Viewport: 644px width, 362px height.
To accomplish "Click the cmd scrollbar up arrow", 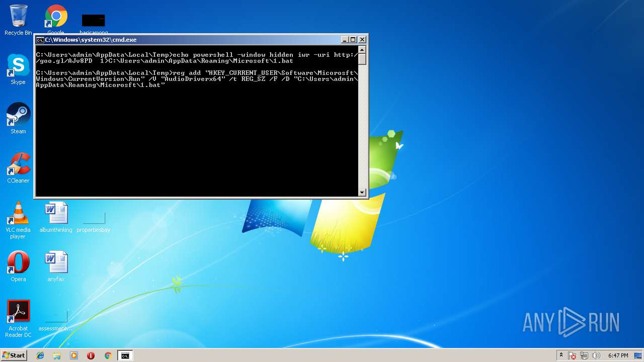I will coord(362,49).
